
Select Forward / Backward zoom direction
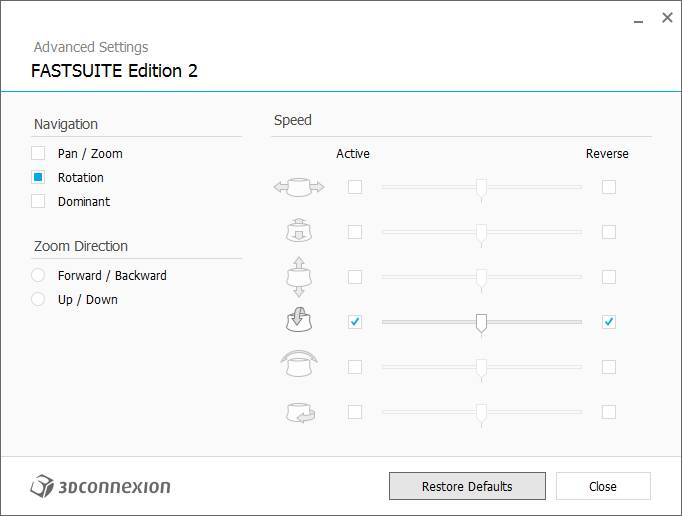coord(38,275)
